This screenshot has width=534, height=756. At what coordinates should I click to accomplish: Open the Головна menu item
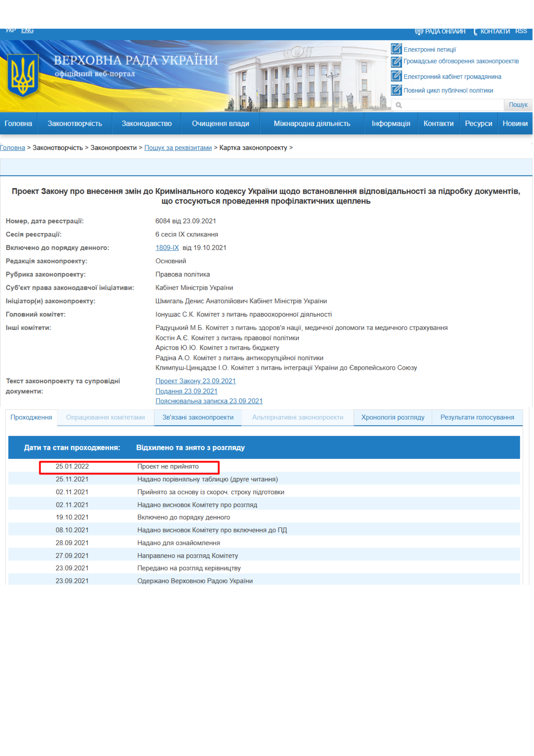tap(18, 124)
